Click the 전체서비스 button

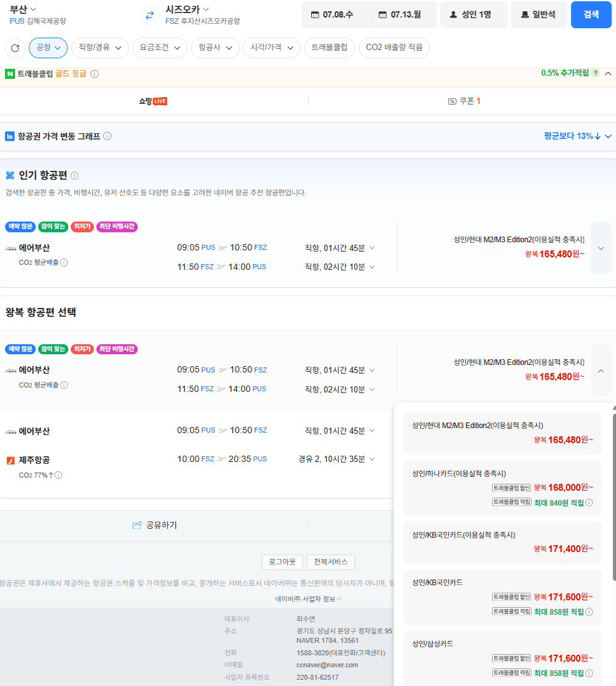coord(331,562)
